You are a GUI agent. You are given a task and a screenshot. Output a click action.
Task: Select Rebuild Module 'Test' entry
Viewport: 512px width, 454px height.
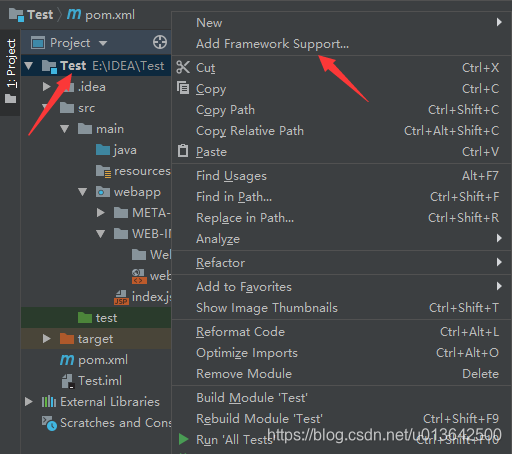point(341,419)
